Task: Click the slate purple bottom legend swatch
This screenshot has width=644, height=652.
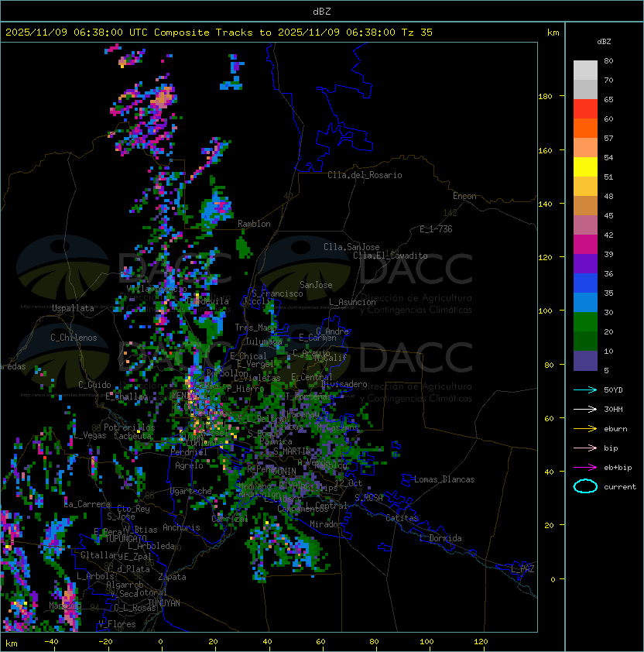Action: (x=585, y=361)
